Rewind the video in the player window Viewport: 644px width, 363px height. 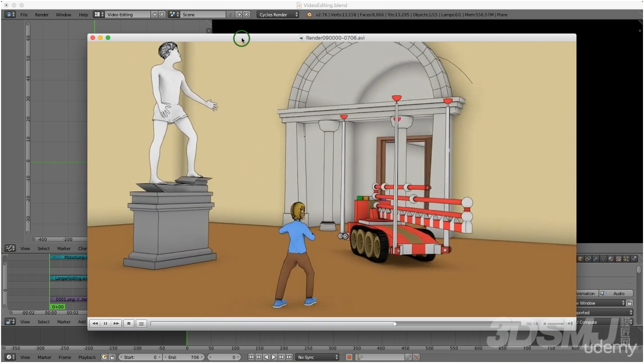[x=95, y=324]
